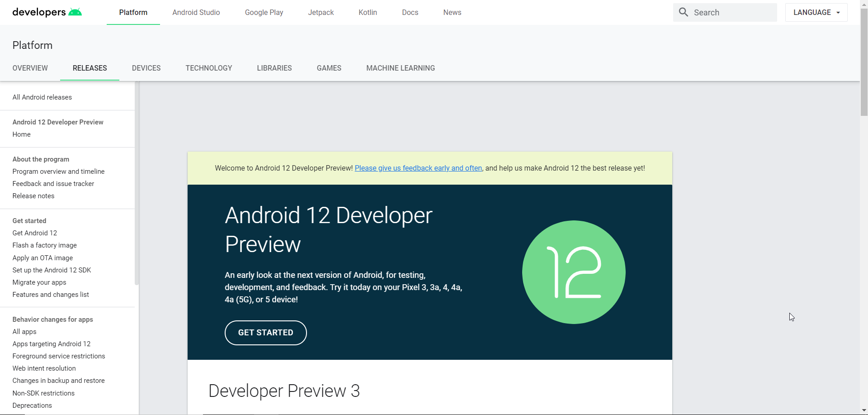868x415 pixels.
Task: Open the LANGUAGE dropdown
Action: [x=816, y=12]
